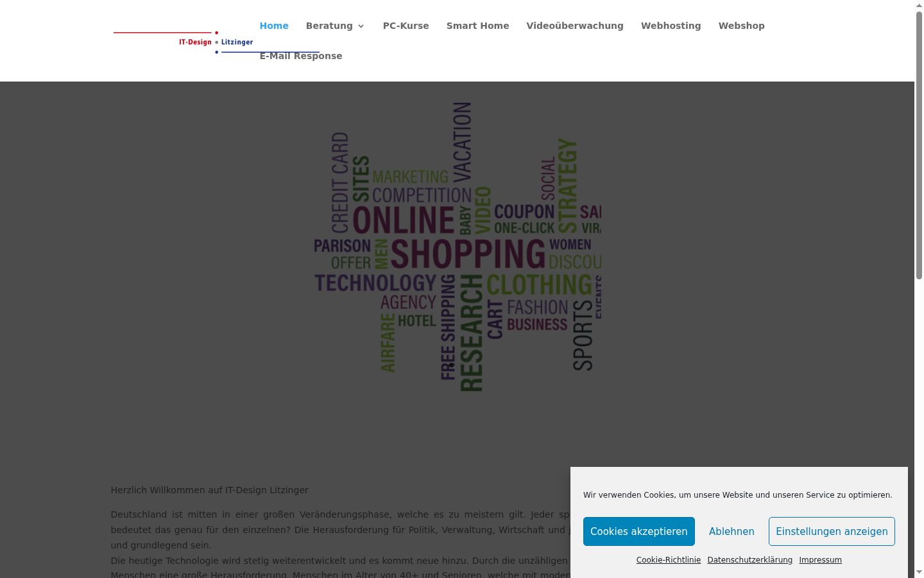Accept cookies with Cookies akzeptieren
924x578 pixels.
tap(639, 532)
